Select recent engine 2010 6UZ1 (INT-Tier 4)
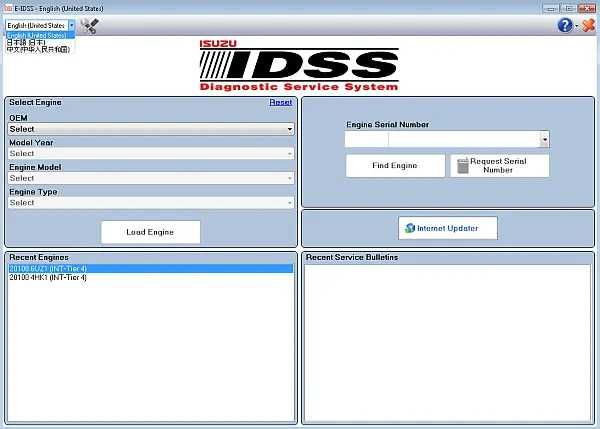Viewport: 600px width, 429px height. 151,269
